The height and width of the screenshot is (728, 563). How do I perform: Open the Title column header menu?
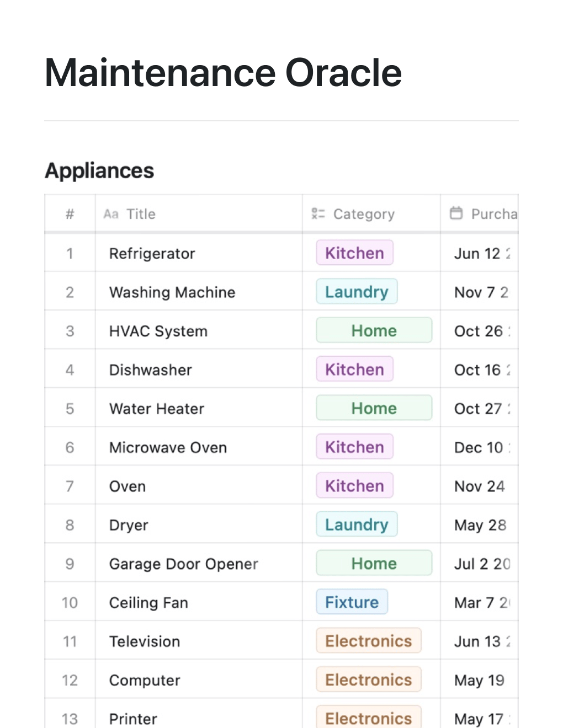click(x=141, y=214)
